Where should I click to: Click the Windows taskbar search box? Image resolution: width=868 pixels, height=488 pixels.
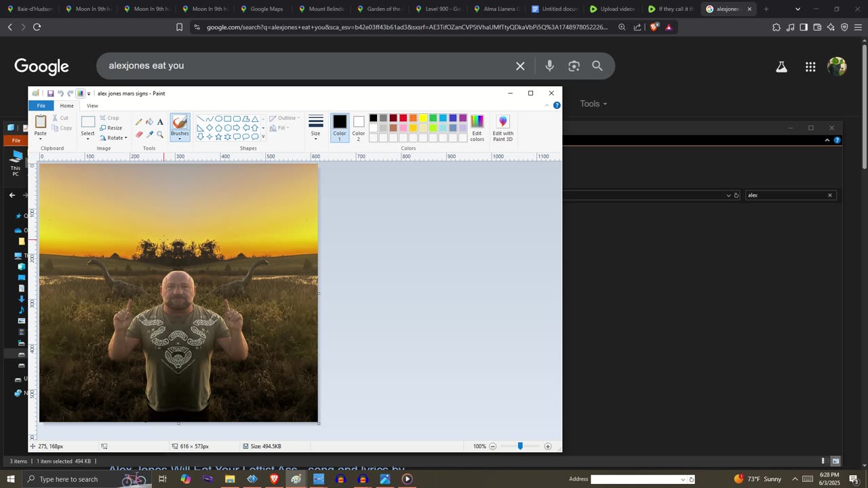click(x=68, y=479)
